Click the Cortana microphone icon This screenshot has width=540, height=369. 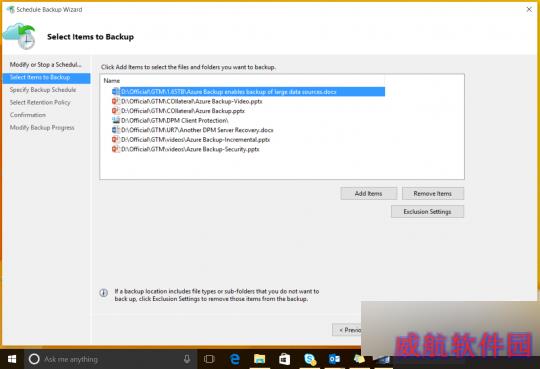point(187,359)
